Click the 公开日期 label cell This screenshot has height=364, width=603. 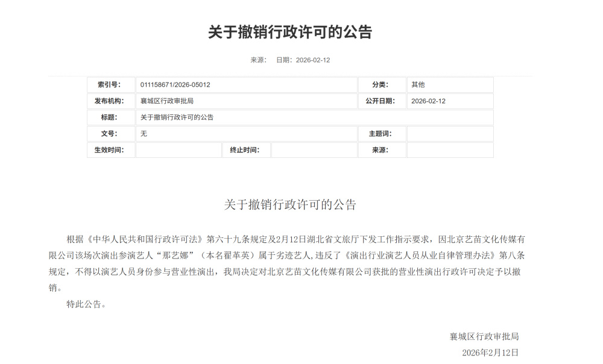382,101
